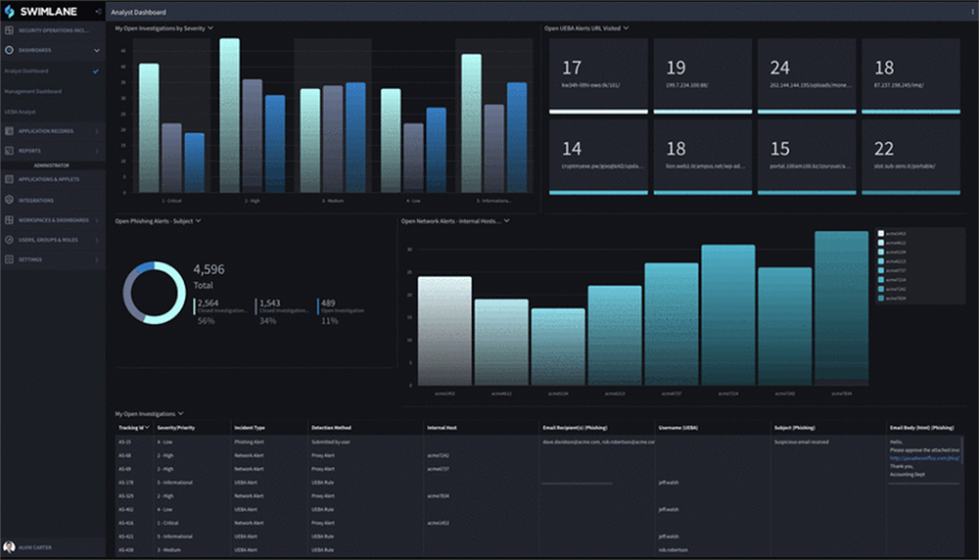Expand the Settings arrow

[97, 259]
